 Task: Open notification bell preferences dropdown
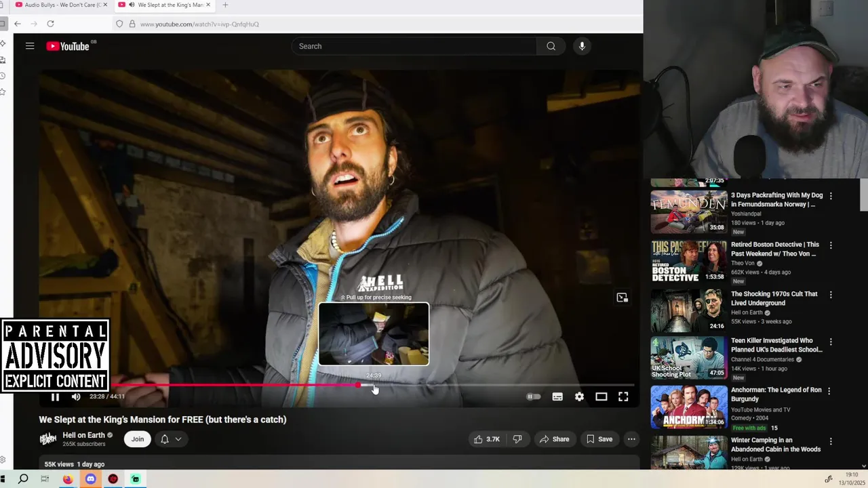coord(171,439)
